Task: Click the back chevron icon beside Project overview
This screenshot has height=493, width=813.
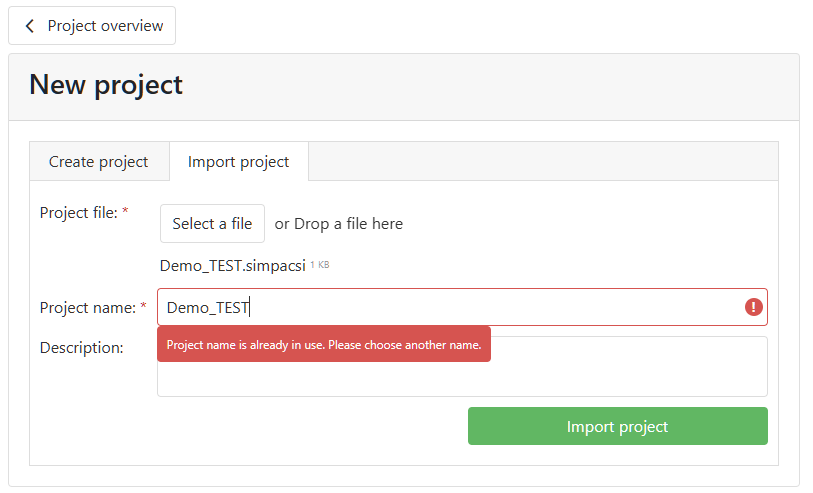Action: click(x=30, y=26)
